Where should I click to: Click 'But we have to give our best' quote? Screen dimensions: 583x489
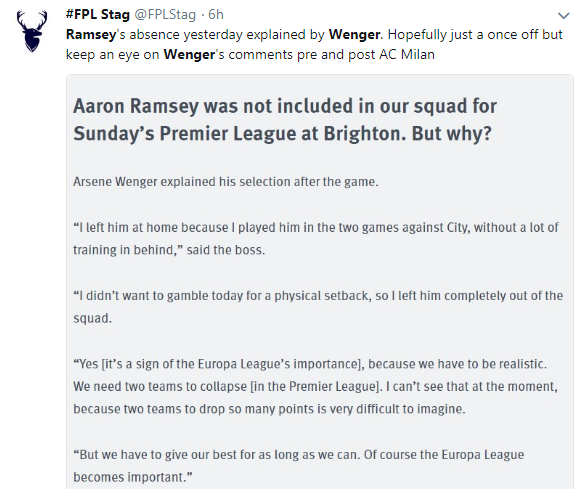(x=299, y=455)
